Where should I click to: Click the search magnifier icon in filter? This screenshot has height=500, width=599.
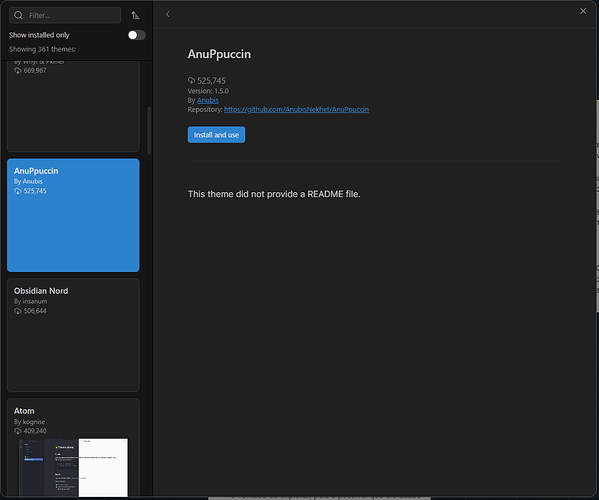(18, 15)
